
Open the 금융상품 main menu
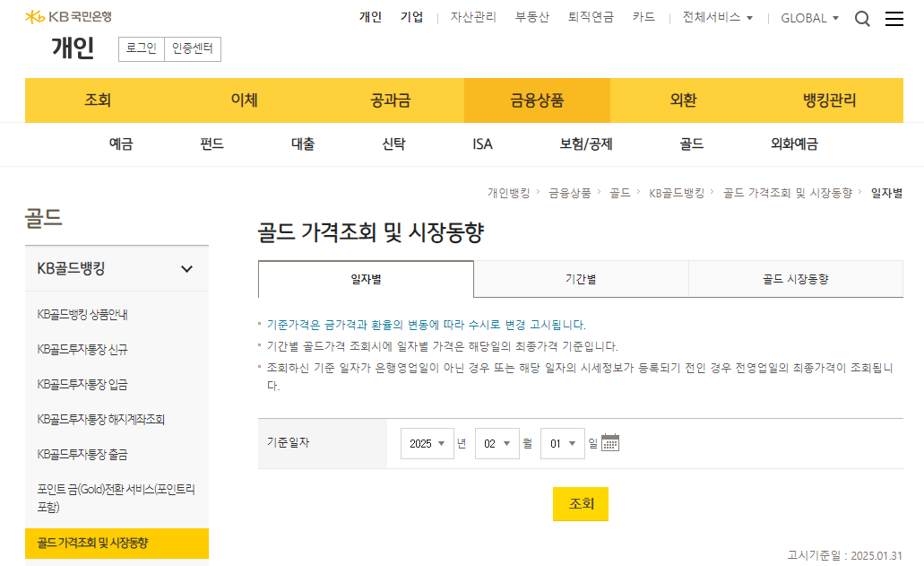tap(537, 100)
